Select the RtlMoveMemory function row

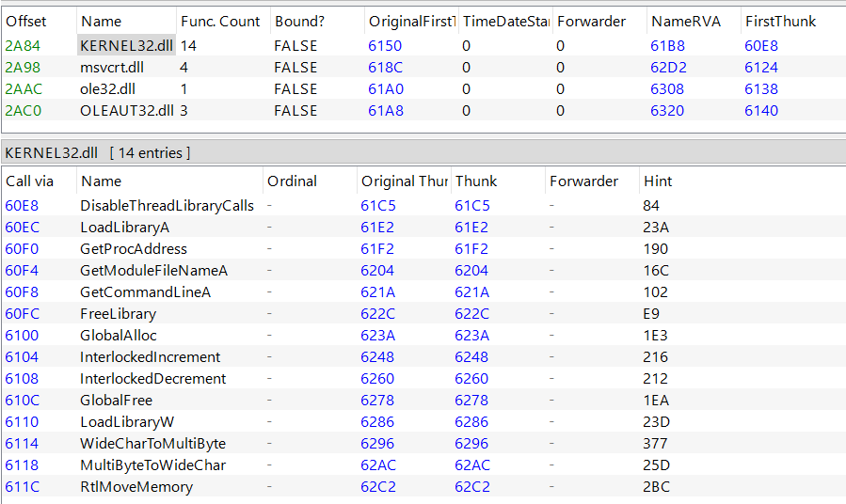tap(423, 486)
